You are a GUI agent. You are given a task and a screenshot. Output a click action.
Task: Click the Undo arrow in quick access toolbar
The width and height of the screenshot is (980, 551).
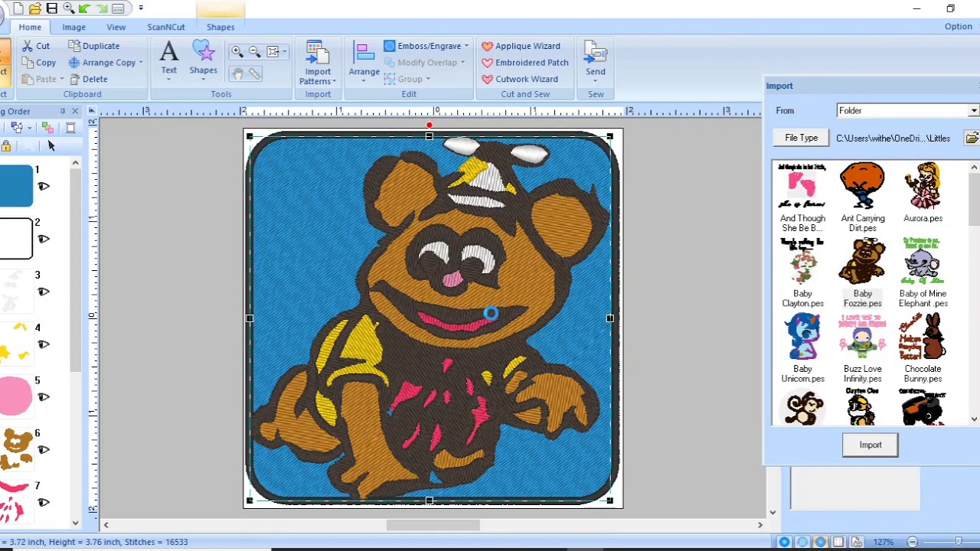tap(85, 8)
